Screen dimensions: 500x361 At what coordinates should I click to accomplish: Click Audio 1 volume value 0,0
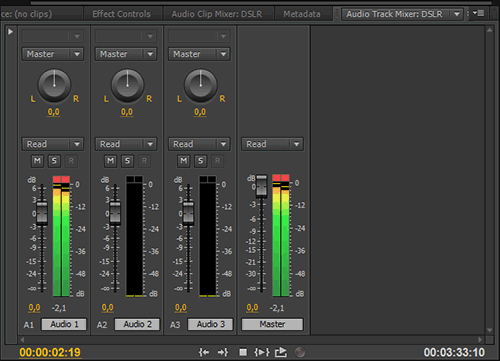[x=35, y=308]
